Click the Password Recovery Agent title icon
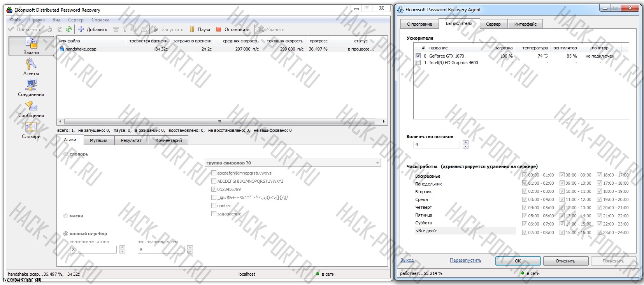 pyautogui.click(x=400, y=10)
